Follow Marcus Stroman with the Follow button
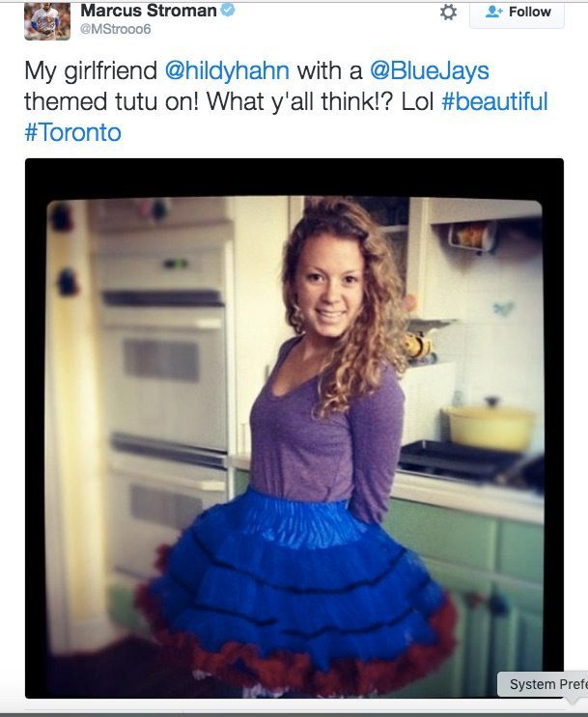The width and height of the screenshot is (588, 717). click(518, 14)
